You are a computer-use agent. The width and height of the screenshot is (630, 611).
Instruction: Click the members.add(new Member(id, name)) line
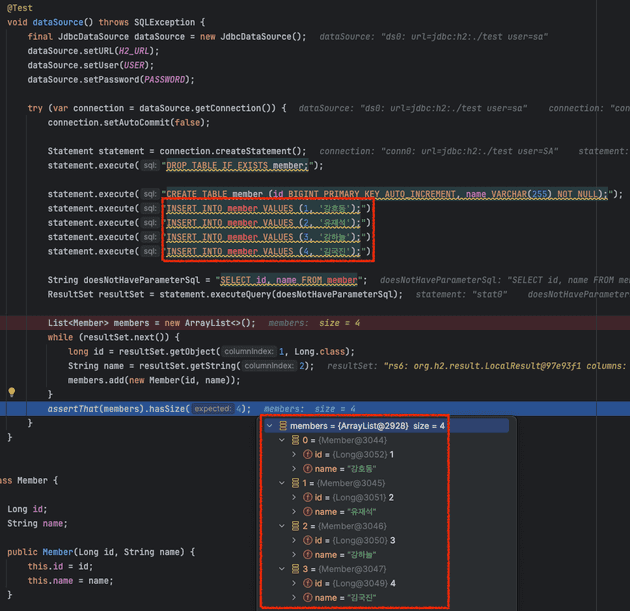pos(154,380)
